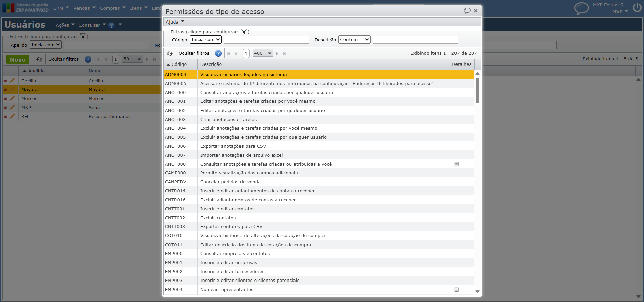Click the power logout icon at top right
This screenshot has width=644, height=302.
coord(637,8)
